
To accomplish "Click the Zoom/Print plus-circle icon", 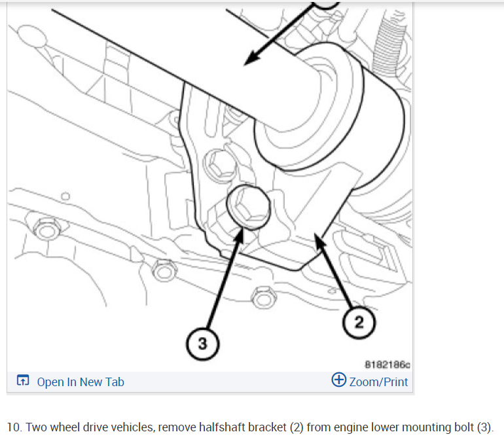I will point(339,380).
